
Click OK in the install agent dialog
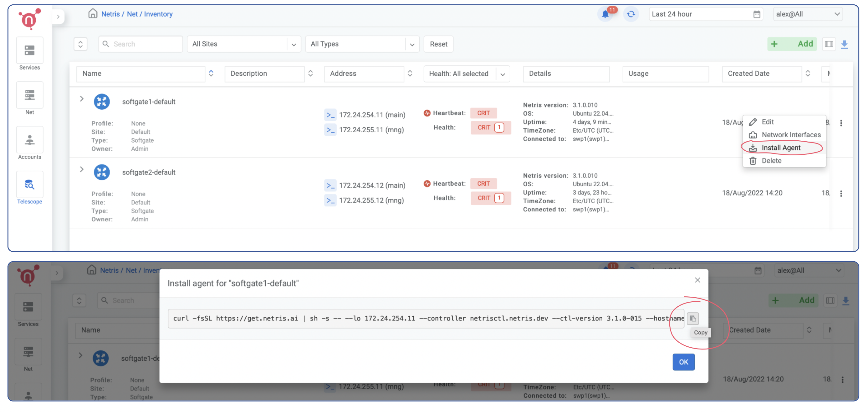tap(683, 362)
